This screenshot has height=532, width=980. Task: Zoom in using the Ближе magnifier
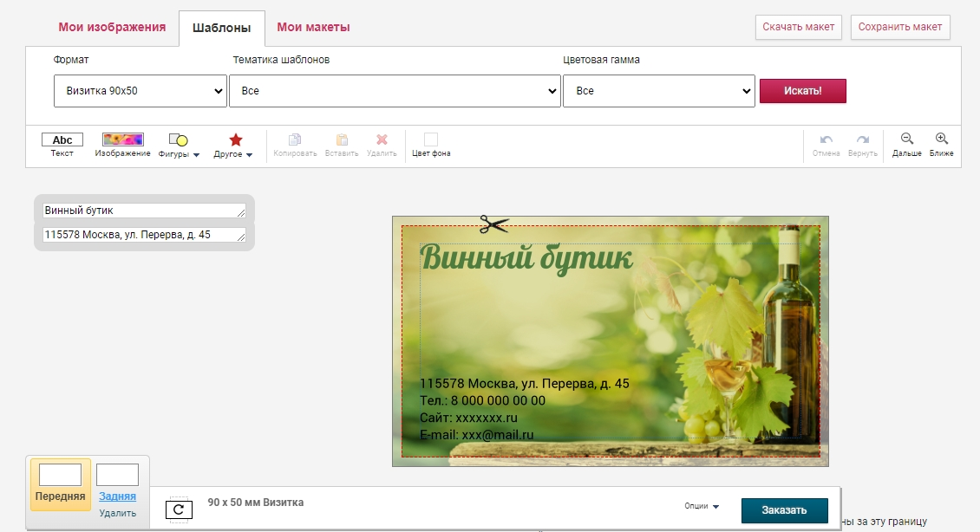[x=941, y=139]
